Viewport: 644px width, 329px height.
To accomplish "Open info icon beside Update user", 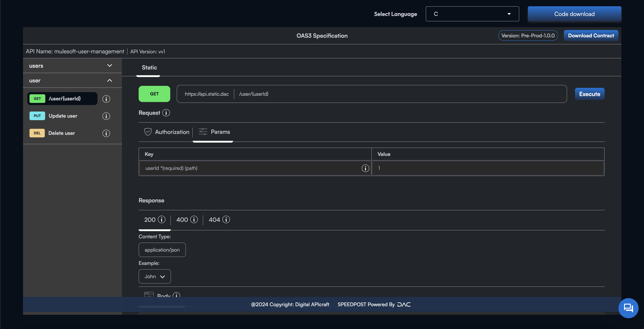I will click(106, 116).
